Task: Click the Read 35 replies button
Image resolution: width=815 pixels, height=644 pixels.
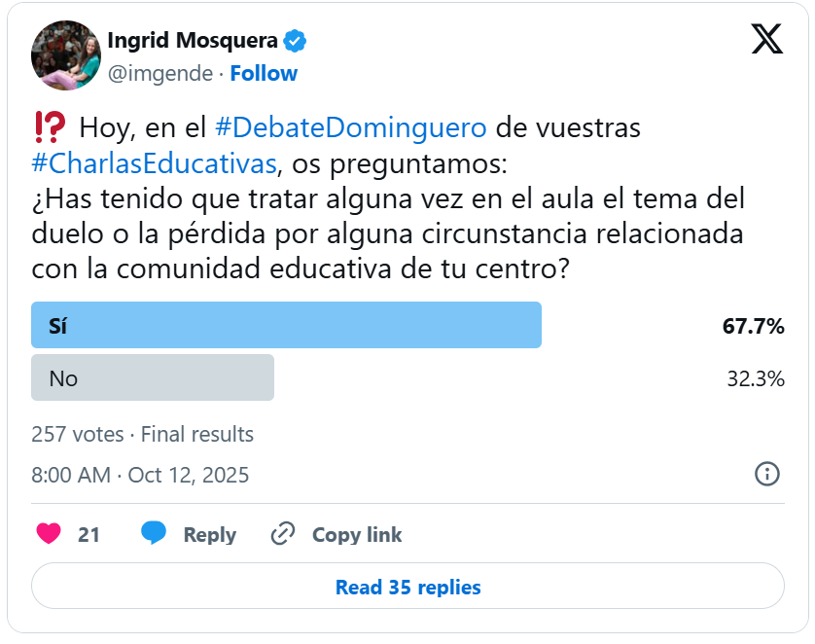Action: click(x=407, y=587)
